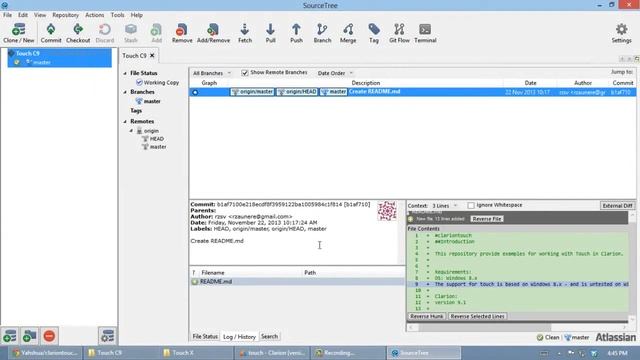
Task: Select master under Branches
Action: [x=152, y=101]
